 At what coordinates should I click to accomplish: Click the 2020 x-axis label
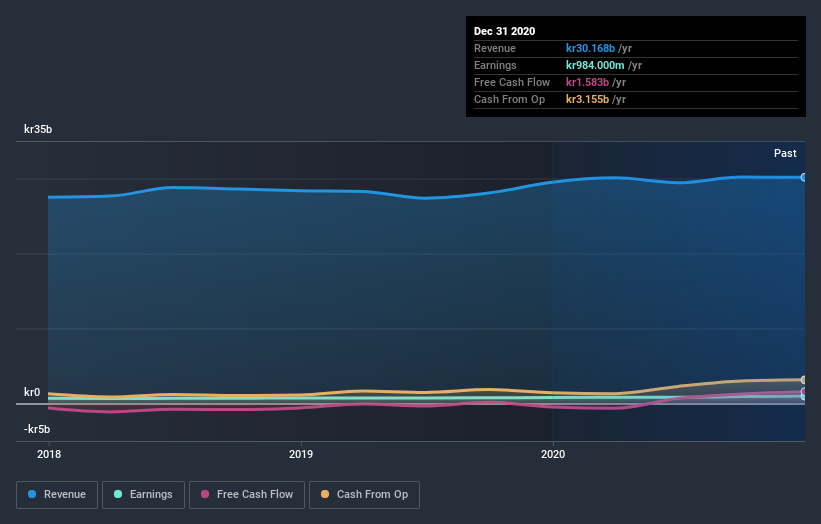coord(553,454)
